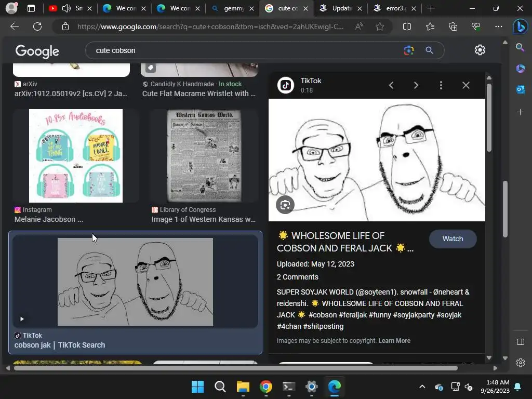Show next image in preview panel
Viewport: 532px width, 399px height.
(x=416, y=85)
